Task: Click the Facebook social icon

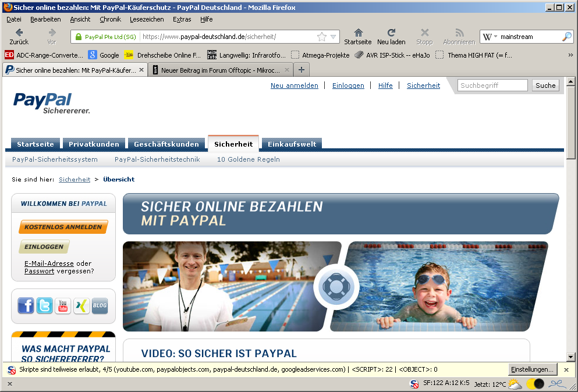Action: (26, 305)
